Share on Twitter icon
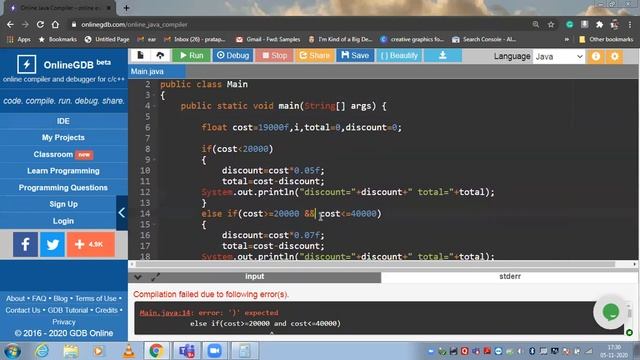 (52, 244)
